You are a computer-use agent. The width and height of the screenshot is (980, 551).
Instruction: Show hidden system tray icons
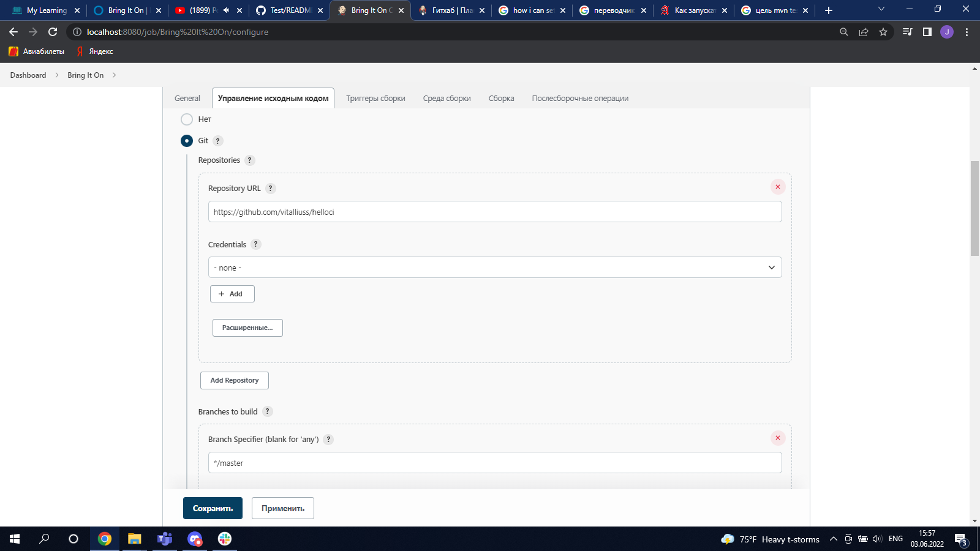pos(833,539)
